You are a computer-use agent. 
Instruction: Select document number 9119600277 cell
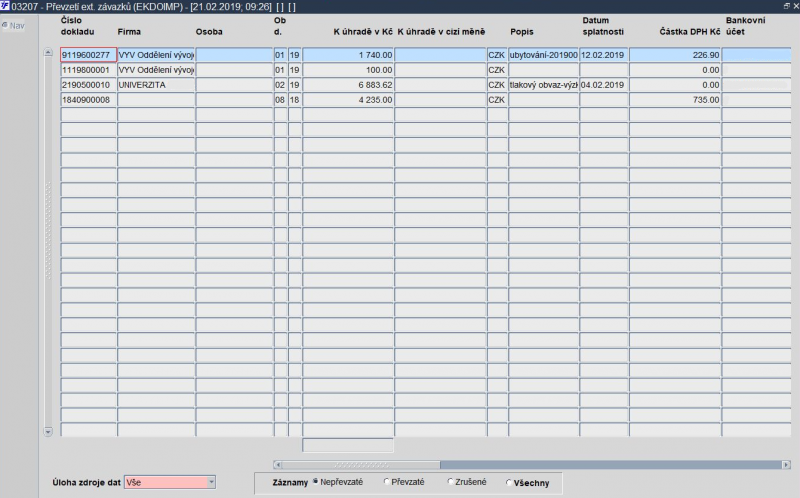click(x=88, y=55)
